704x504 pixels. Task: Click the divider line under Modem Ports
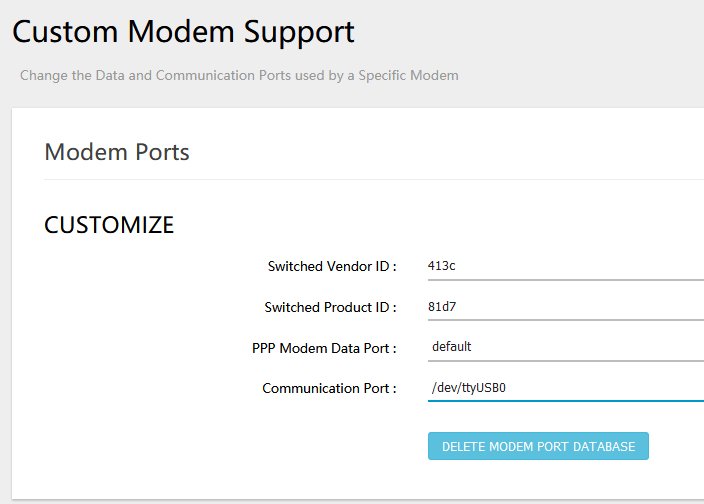(x=374, y=180)
